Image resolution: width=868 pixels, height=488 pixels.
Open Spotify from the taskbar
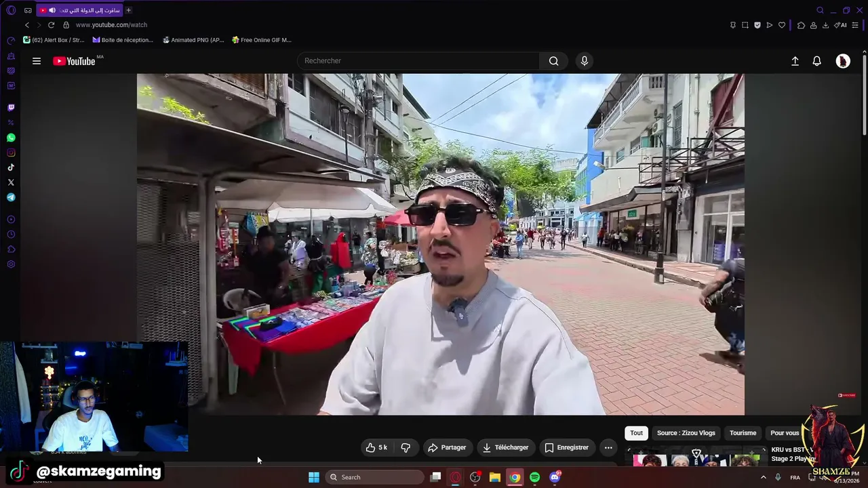coord(535,477)
